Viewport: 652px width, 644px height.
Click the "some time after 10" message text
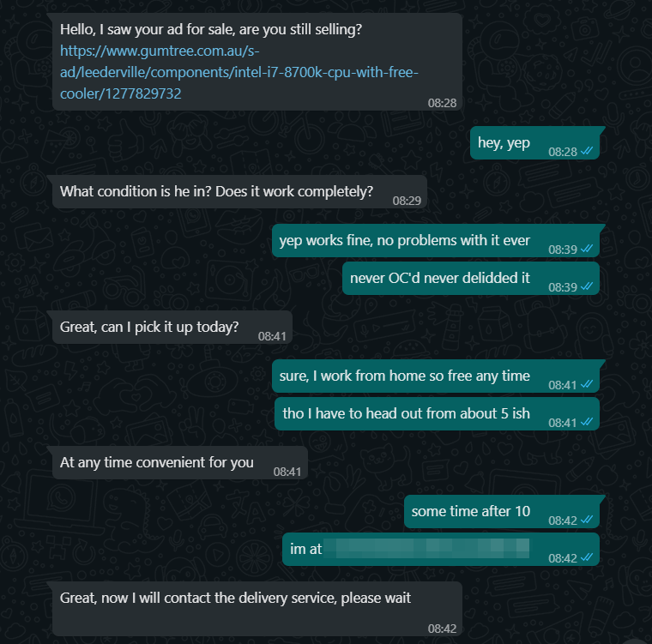(x=471, y=512)
